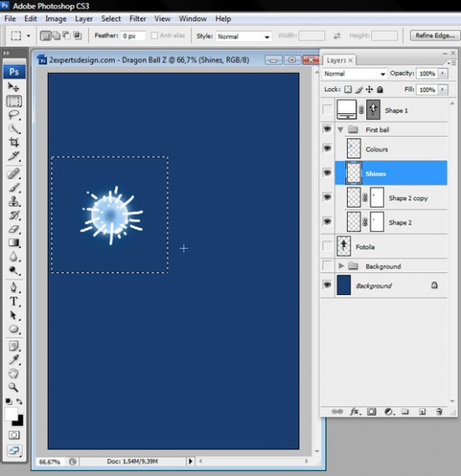Screen dimensions: 461x476
Task: Toggle lock position
Action: [370, 89]
